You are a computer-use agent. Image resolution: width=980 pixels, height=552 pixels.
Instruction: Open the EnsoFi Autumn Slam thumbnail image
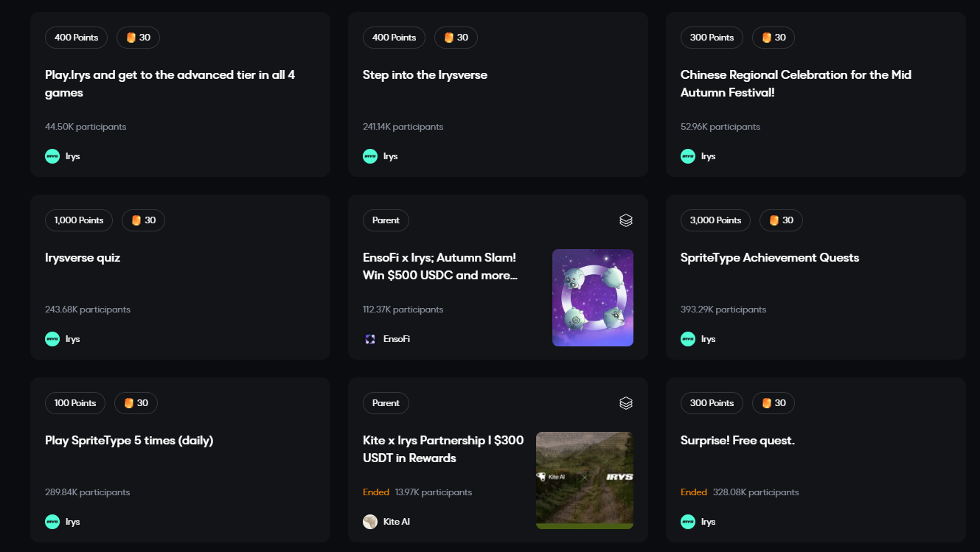pyautogui.click(x=592, y=298)
